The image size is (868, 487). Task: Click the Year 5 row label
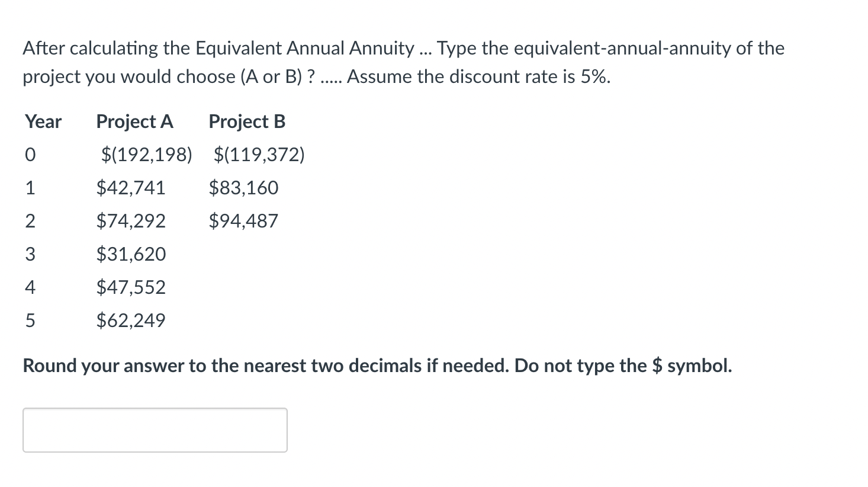click(x=30, y=320)
